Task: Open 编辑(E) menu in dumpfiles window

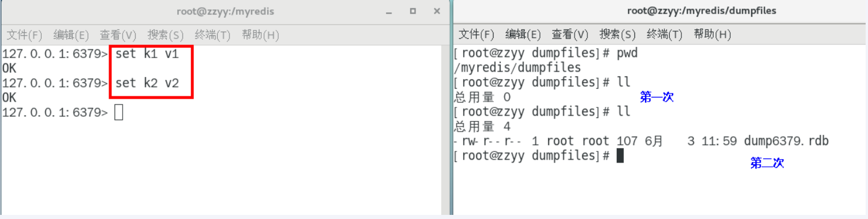Action: click(523, 34)
